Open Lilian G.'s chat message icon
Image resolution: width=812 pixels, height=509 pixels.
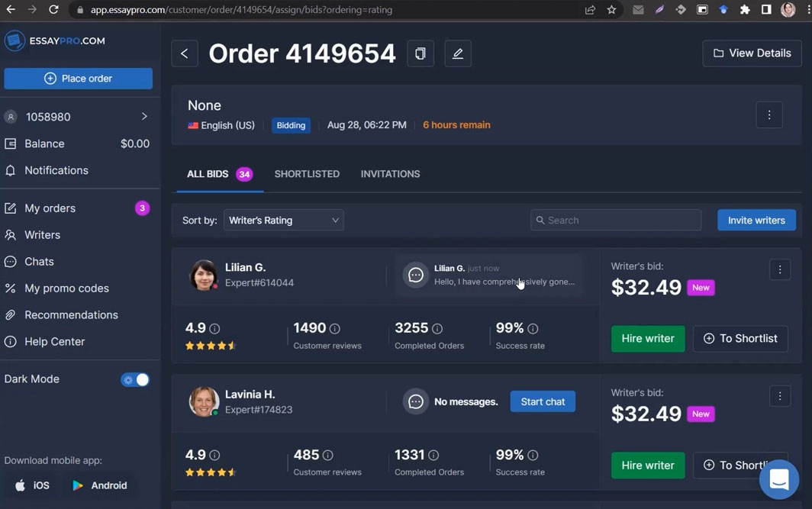pos(416,275)
